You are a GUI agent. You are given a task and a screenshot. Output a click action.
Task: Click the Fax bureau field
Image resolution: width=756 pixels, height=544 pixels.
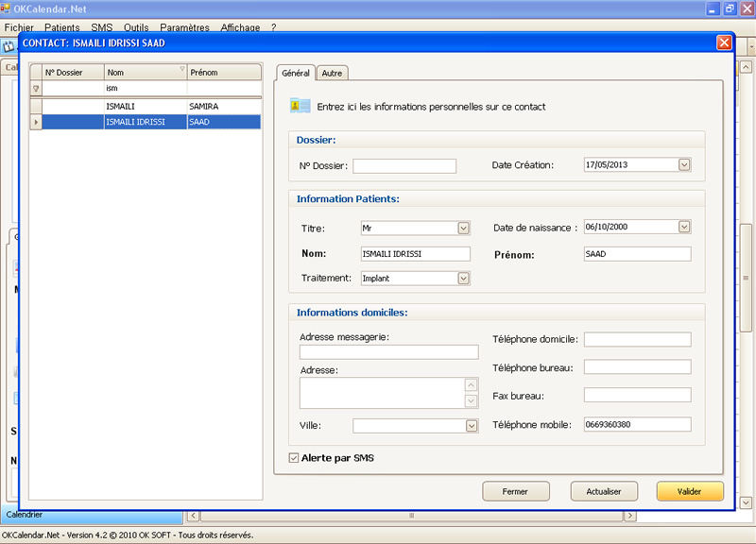[x=637, y=395]
